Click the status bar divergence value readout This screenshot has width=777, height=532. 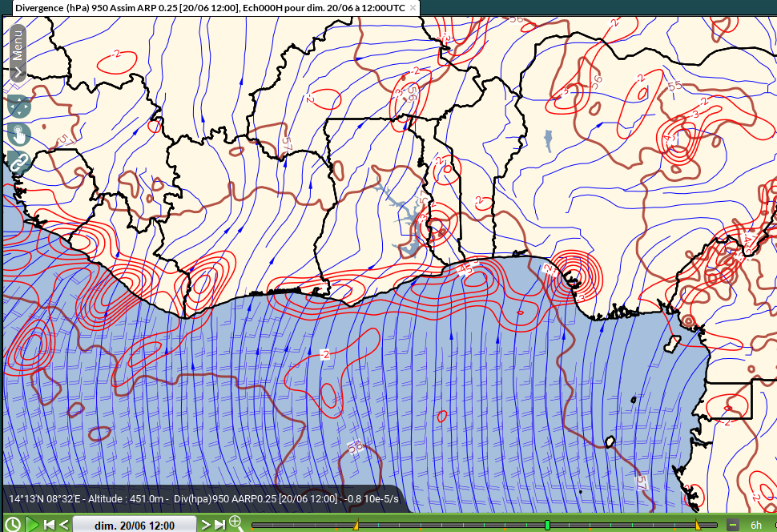pos(286,499)
